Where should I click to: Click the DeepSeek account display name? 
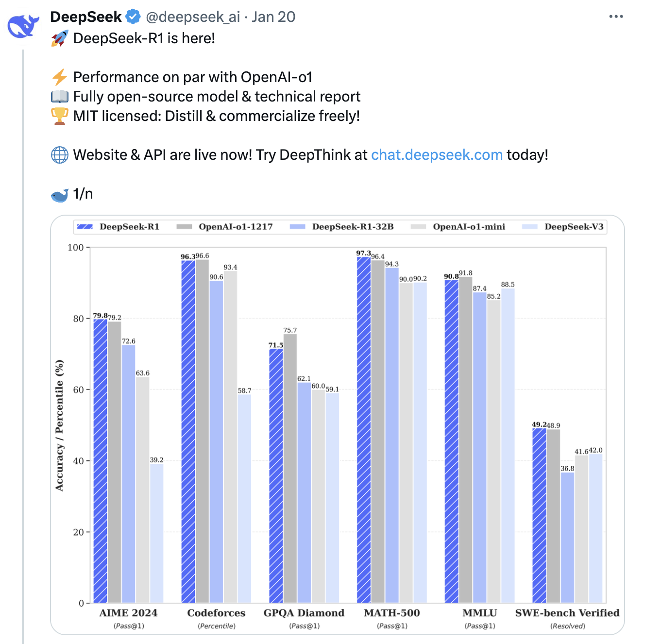86,17
